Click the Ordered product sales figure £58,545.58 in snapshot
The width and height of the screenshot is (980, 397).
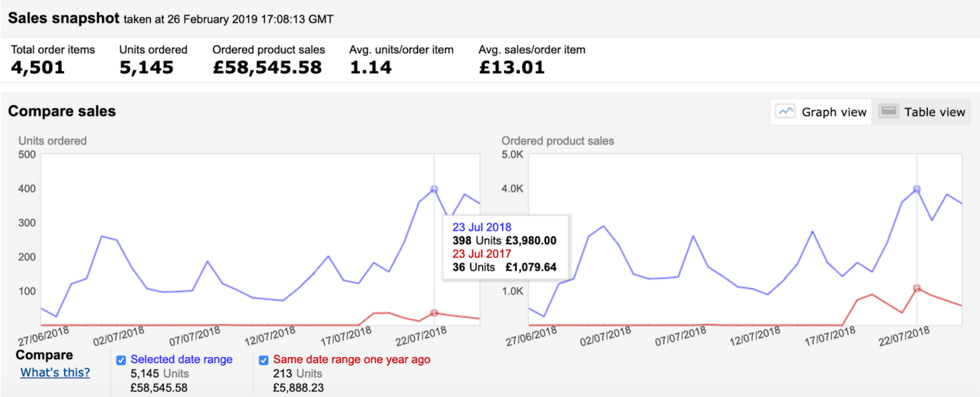(x=267, y=68)
